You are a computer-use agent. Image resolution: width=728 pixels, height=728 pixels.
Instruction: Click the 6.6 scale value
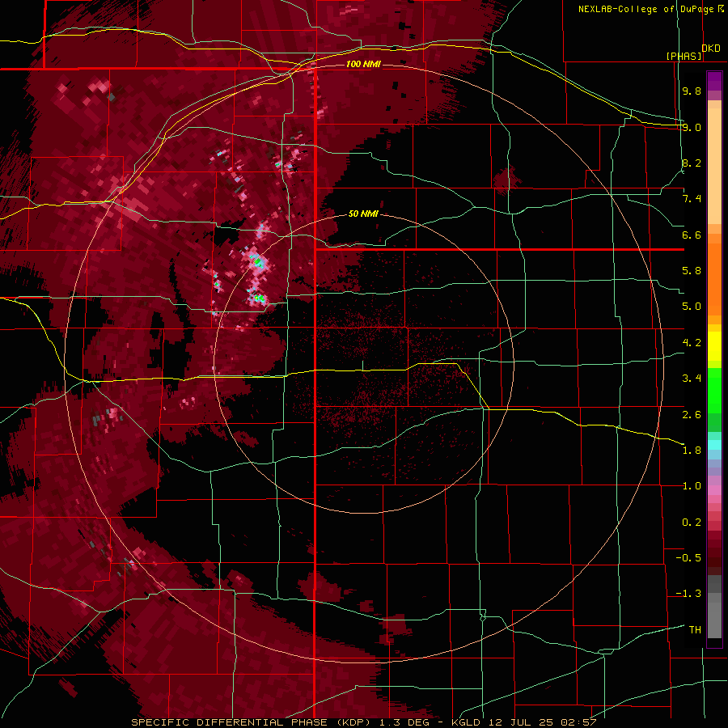coord(692,235)
